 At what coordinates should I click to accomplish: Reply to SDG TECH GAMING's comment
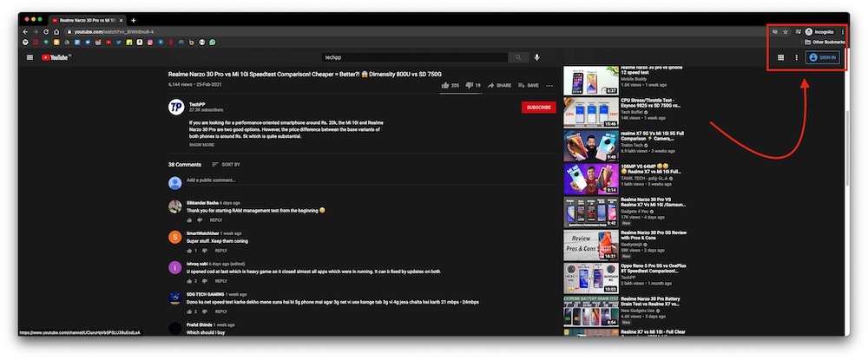(x=220, y=311)
